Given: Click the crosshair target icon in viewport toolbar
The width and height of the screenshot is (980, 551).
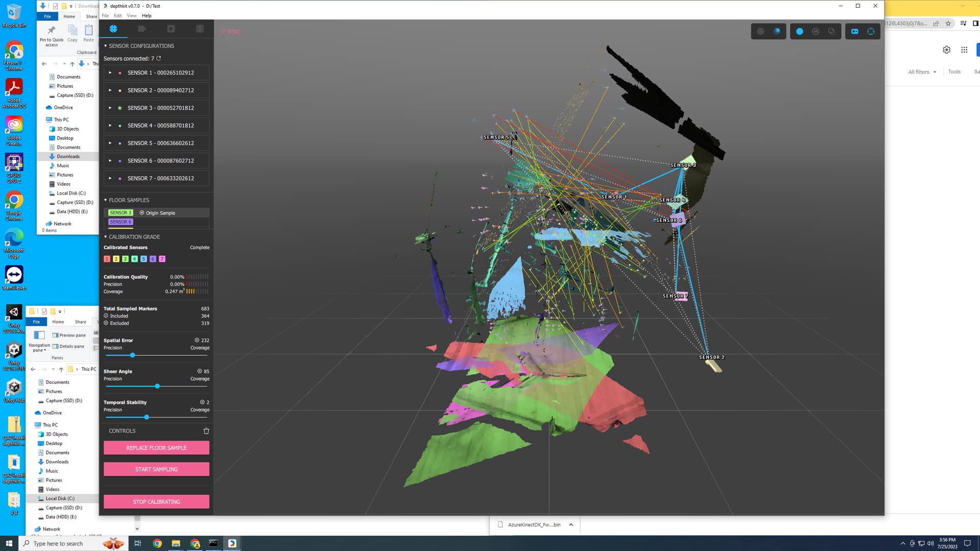Looking at the screenshot, I should (871, 32).
